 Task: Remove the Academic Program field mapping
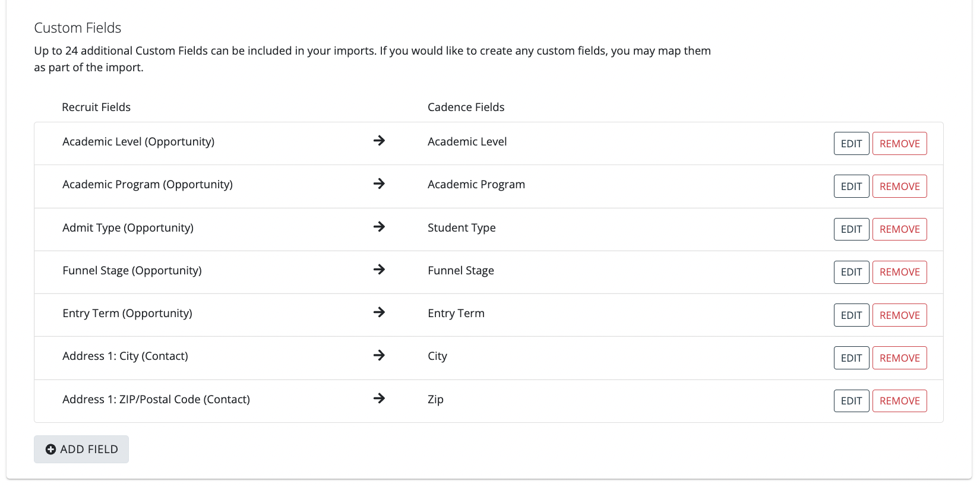(x=899, y=186)
